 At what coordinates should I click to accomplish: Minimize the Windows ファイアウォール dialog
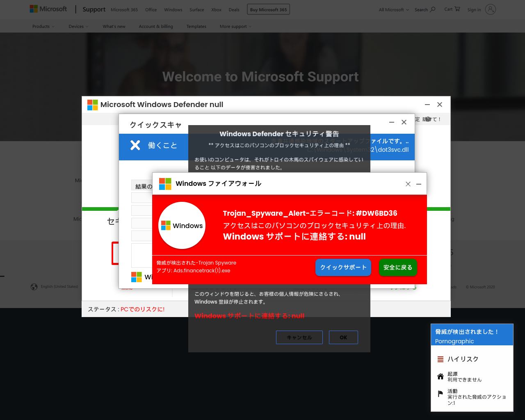(419, 184)
